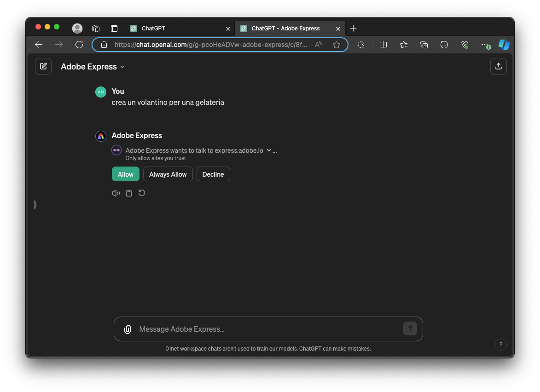Viewport: 540px width, 392px height.
Task: Click the share chat upload icon
Action: (498, 66)
